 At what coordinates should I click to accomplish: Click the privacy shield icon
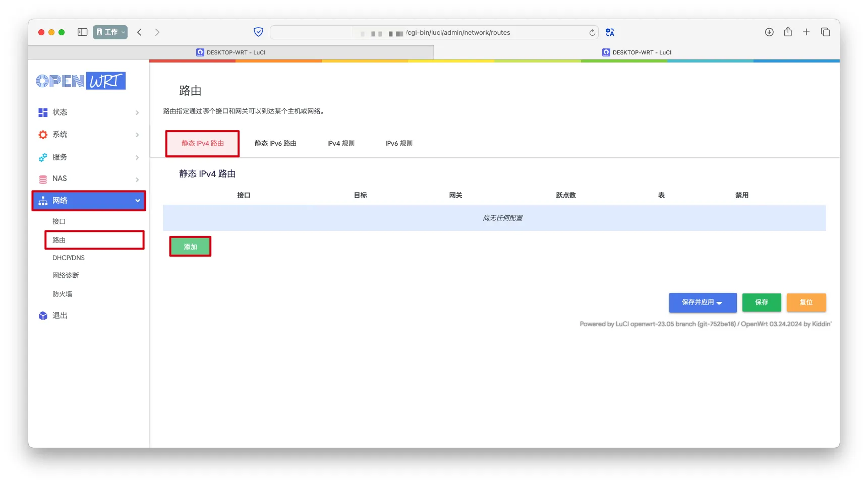[x=258, y=32]
